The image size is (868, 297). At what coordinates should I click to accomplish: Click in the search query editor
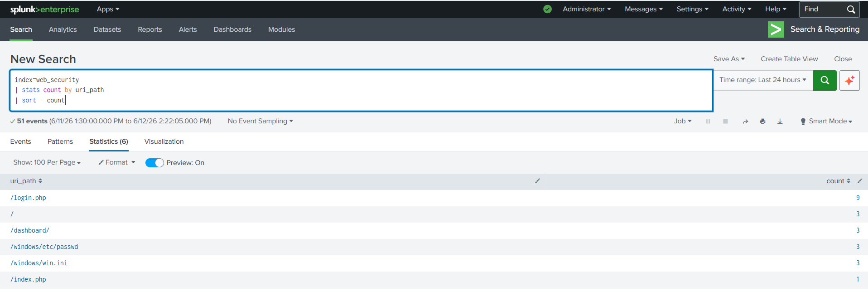point(361,90)
